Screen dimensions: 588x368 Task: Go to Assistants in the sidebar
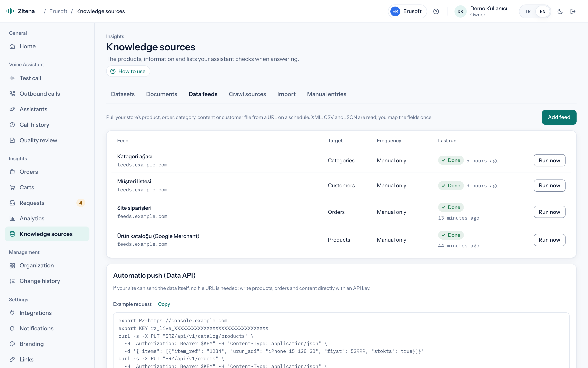tap(47, 109)
